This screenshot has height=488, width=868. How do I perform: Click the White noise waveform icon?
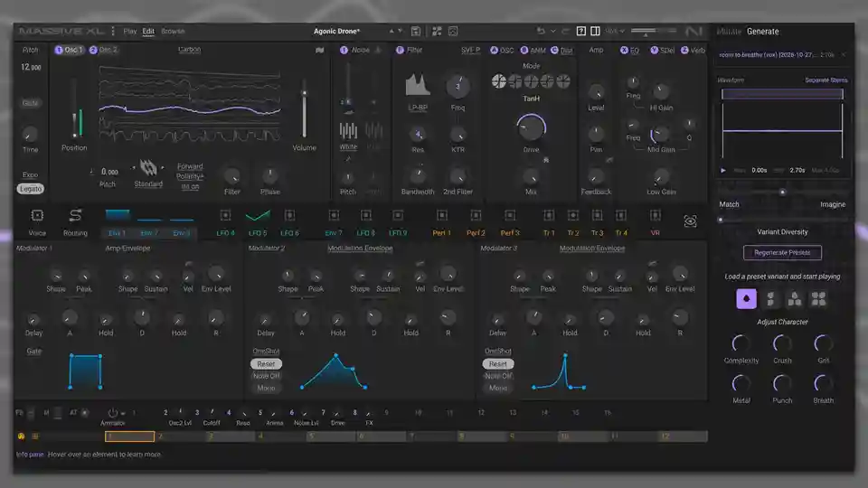click(x=348, y=131)
